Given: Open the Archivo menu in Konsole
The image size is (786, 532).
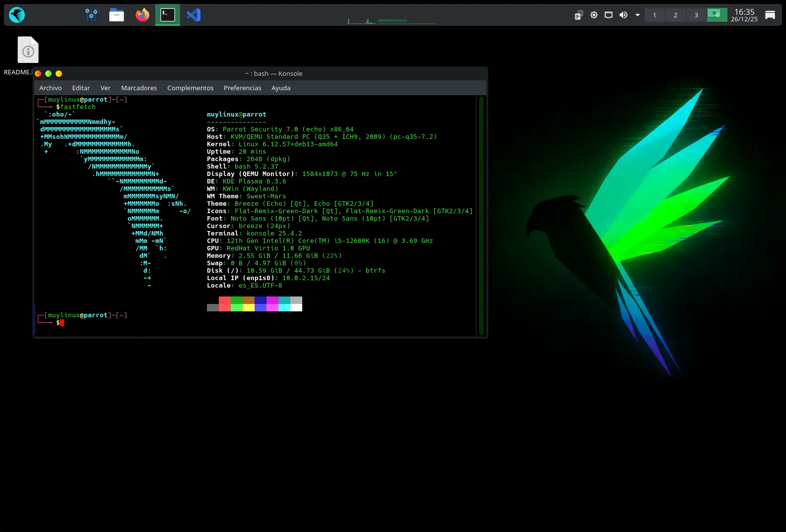Looking at the screenshot, I should point(50,88).
